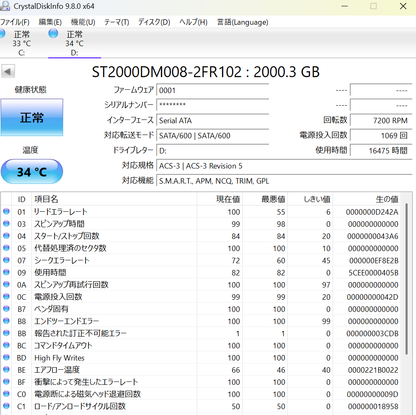The width and height of the screenshot is (416, 415).
Task: Open the ヘルプ(H) menu
Action: click(x=193, y=22)
